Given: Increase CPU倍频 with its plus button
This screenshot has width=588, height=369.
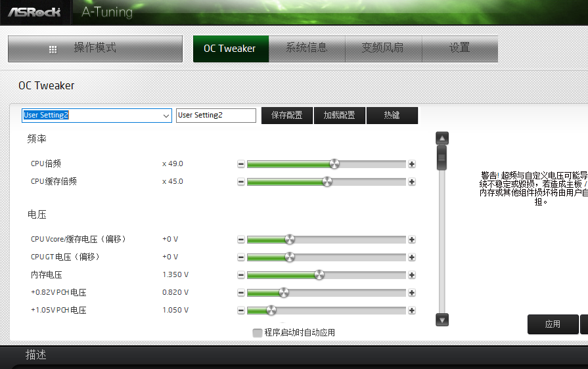Looking at the screenshot, I should click(412, 164).
